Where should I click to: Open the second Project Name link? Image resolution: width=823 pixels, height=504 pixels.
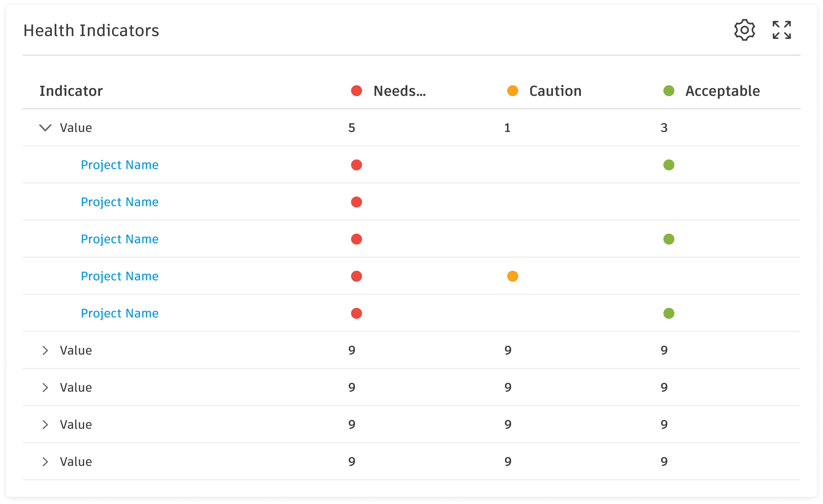(x=120, y=202)
